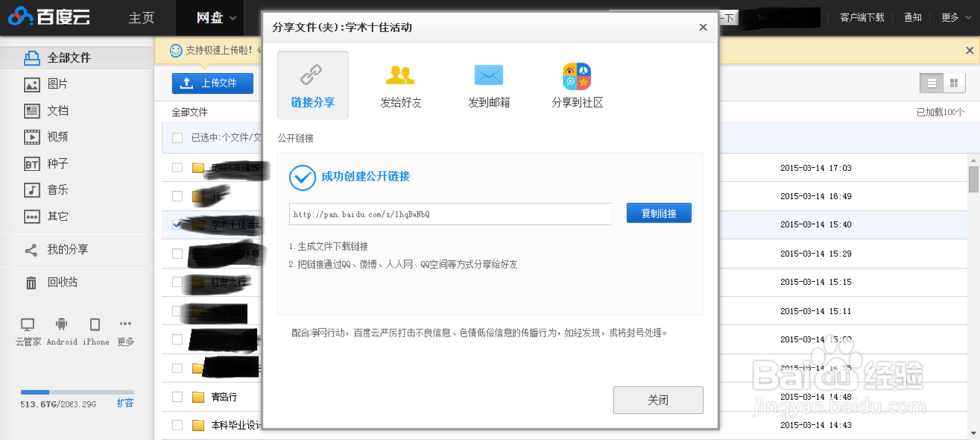Click the 音乐 music note icon
The image size is (980, 440).
coord(32,190)
